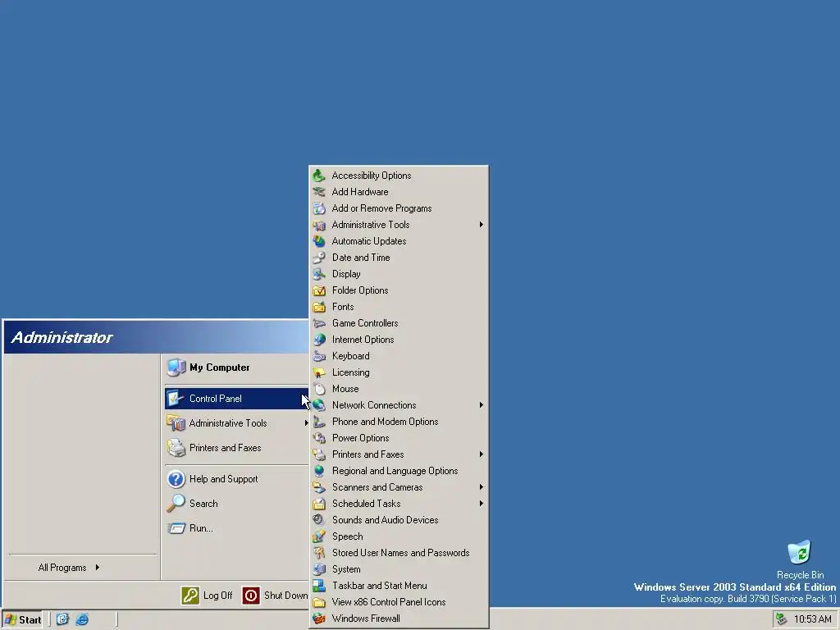Expand the Scheduled Tasks submenu arrow

(x=481, y=504)
